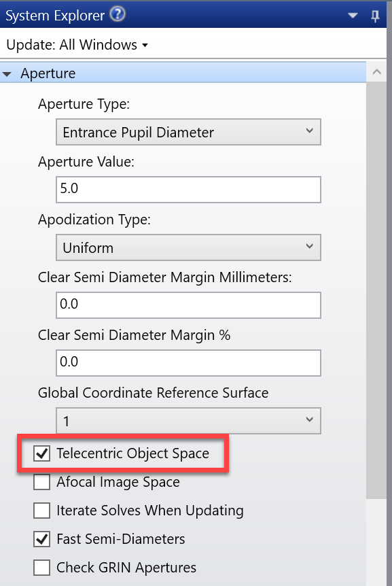Check the Check GRIN Apertures box

coord(41,568)
